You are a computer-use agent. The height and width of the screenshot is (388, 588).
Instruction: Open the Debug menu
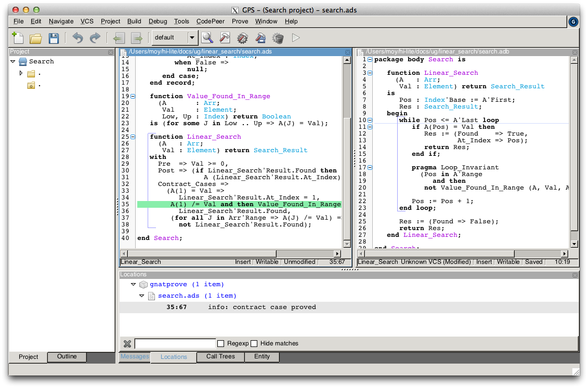[x=158, y=21]
